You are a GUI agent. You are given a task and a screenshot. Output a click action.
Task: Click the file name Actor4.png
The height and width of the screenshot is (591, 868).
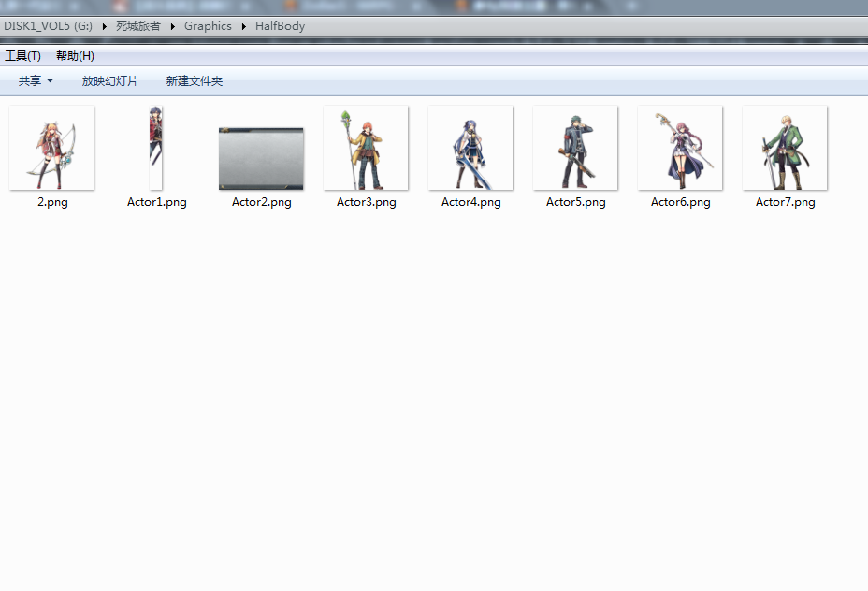471,203
